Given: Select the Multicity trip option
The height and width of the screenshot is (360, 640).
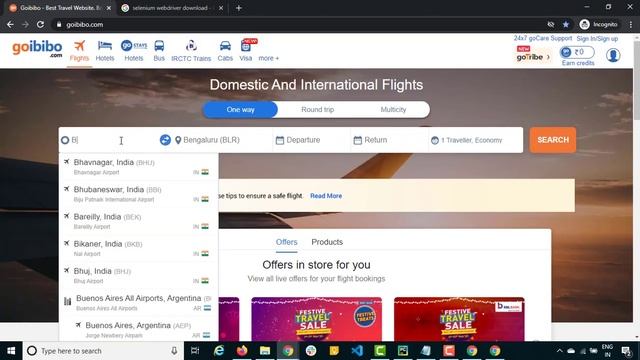Looking at the screenshot, I should 393,109.
